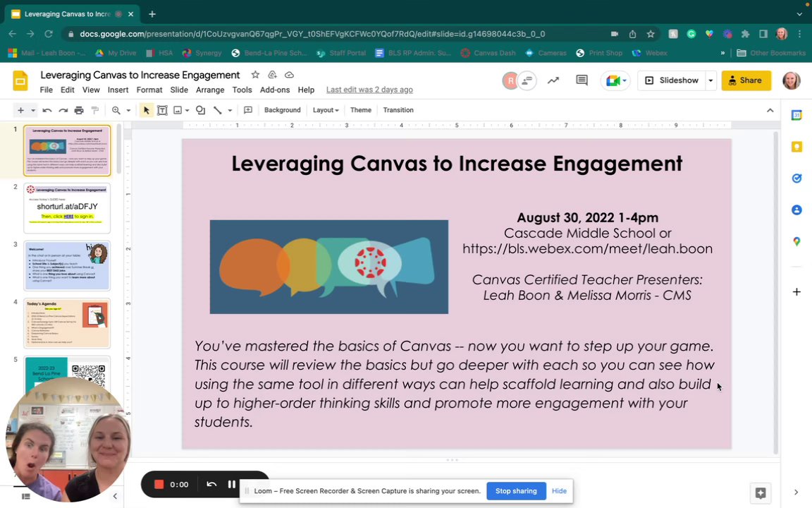Image resolution: width=812 pixels, height=508 pixels.
Task: Open the Format menu
Action: pyautogui.click(x=149, y=90)
